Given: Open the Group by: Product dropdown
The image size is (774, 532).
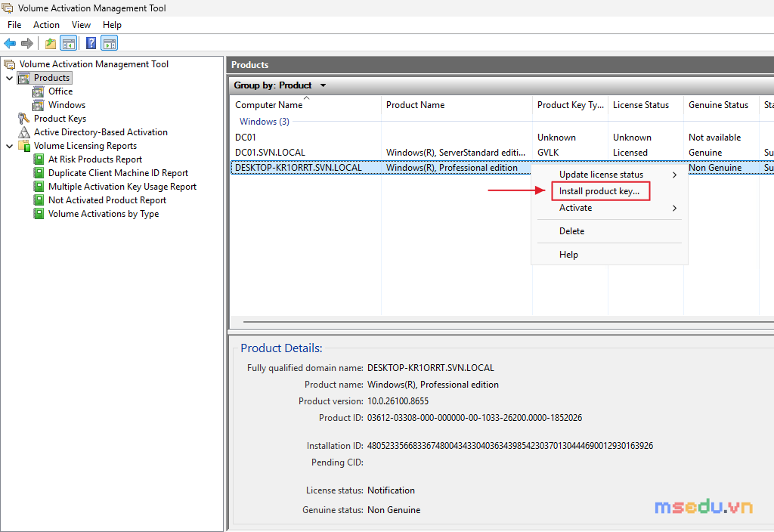Looking at the screenshot, I should (280, 85).
